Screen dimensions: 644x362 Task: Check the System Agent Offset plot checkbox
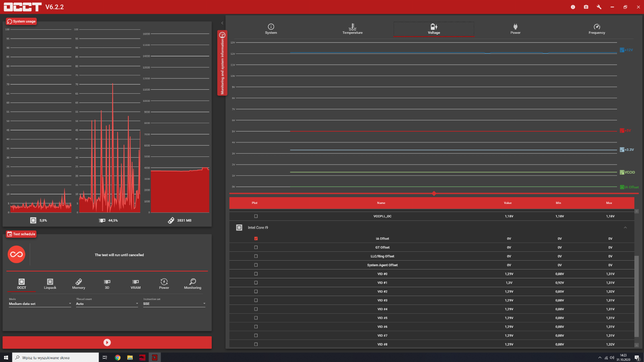point(256,265)
